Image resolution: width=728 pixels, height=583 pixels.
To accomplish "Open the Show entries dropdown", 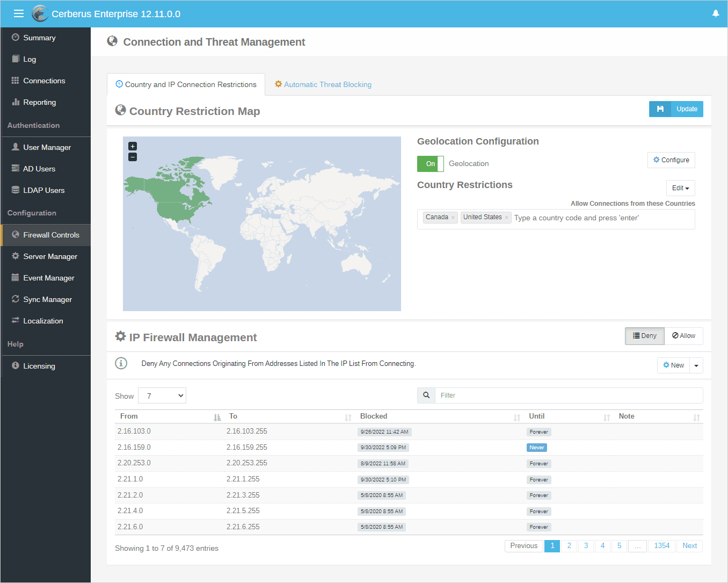I will coord(162,395).
